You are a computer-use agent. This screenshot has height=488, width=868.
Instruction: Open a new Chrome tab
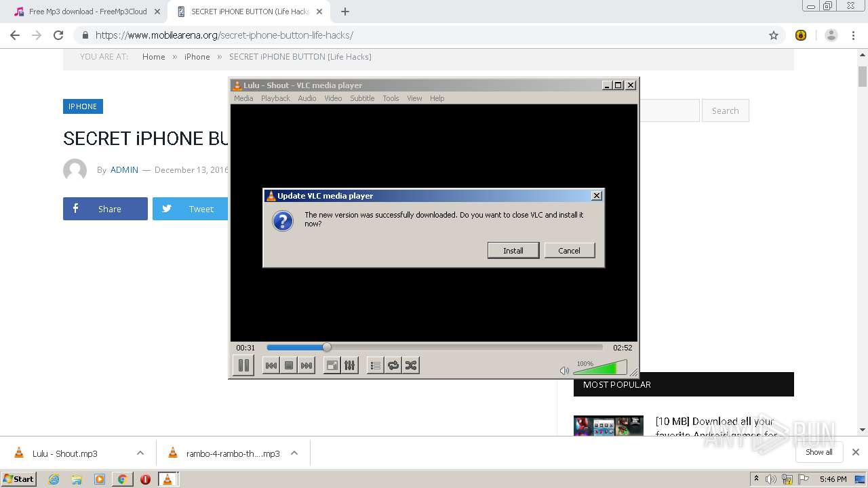coord(345,12)
